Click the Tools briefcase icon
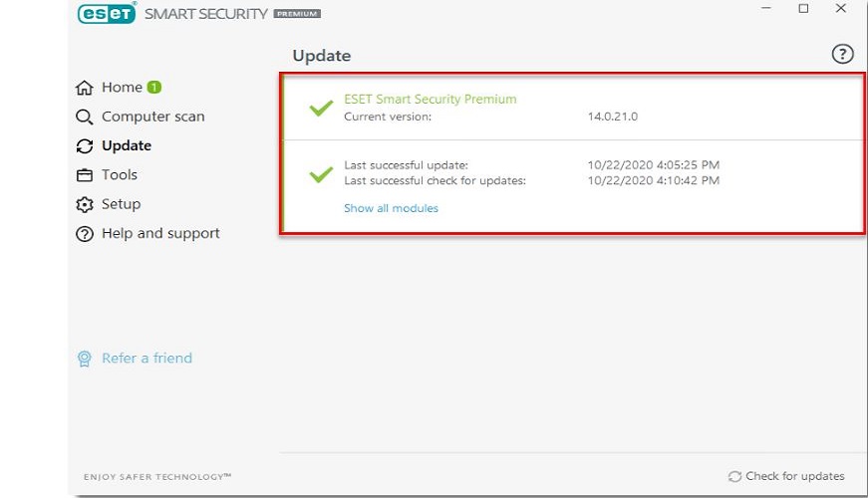868x498 pixels. click(x=85, y=175)
